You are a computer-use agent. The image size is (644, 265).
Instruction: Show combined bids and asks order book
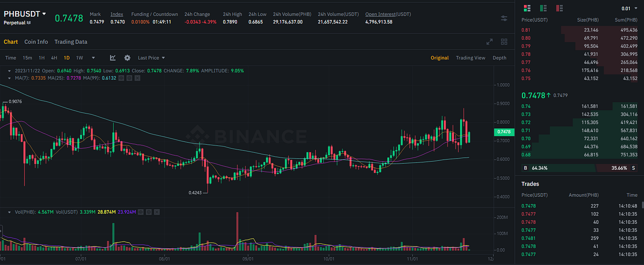527,8
